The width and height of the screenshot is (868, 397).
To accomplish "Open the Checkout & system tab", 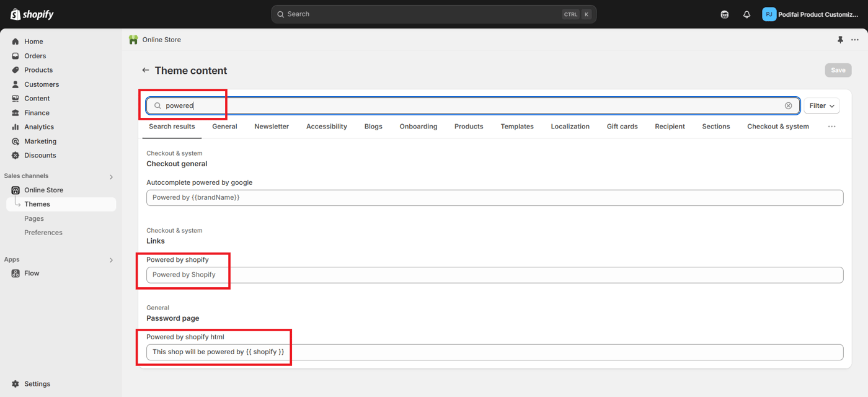I will (778, 127).
